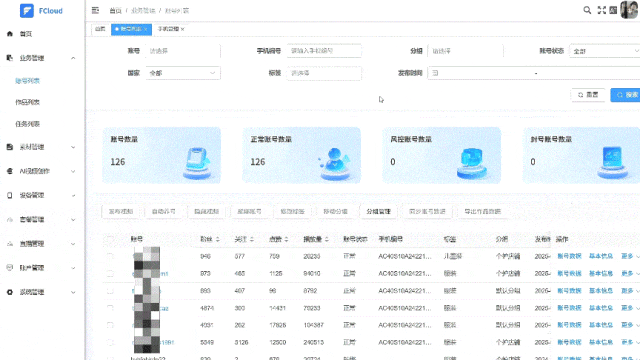
Task: Click the 系统管理 gear icon in sidebar
Action: (10, 292)
